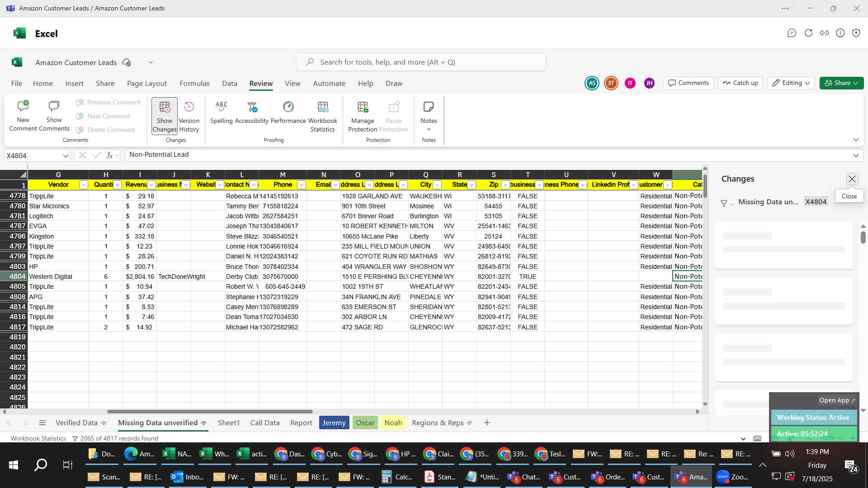Image resolution: width=868 pixels, height=488 pixels.
Task: Click the horizontal scrollbar thumb
Action: click(210, 412)
